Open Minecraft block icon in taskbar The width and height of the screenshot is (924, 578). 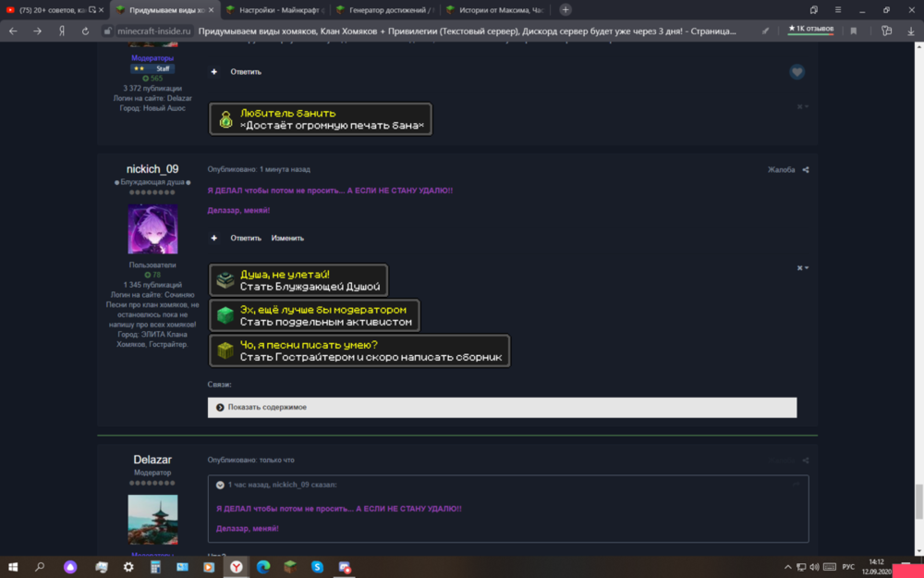(x=290, y=567)
